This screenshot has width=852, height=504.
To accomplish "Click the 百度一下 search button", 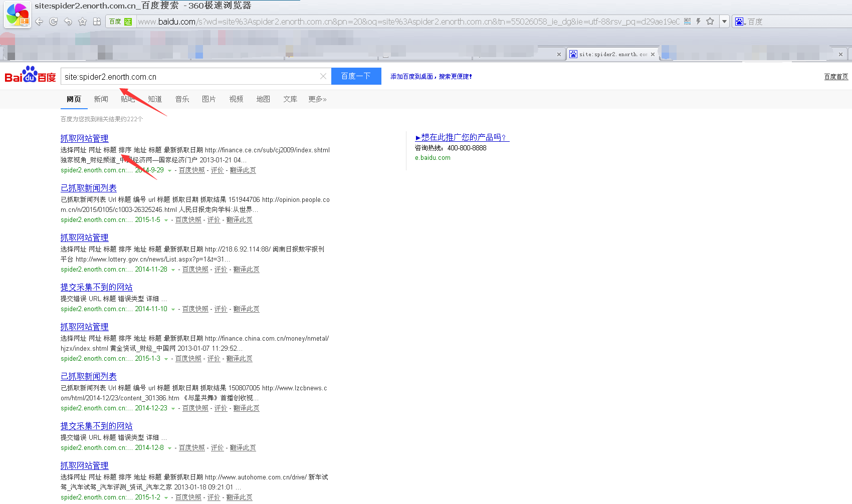I will coord(356,76).
